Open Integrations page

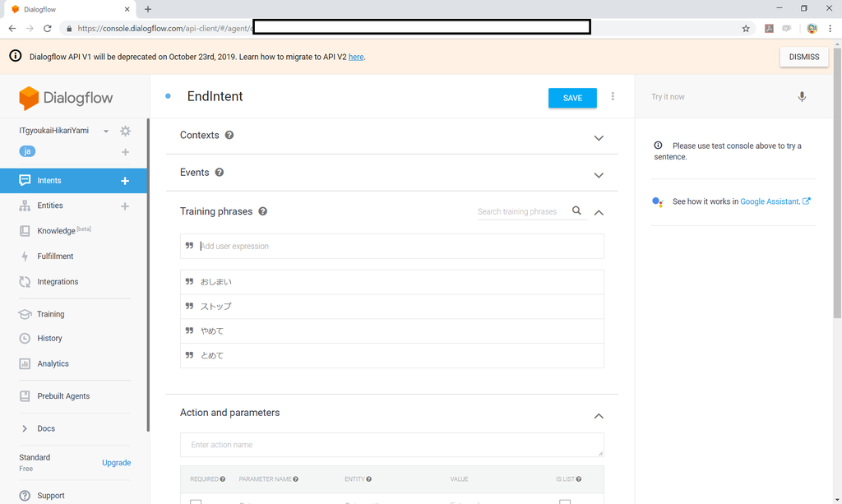pyautogui.click(x=58, y=282)
